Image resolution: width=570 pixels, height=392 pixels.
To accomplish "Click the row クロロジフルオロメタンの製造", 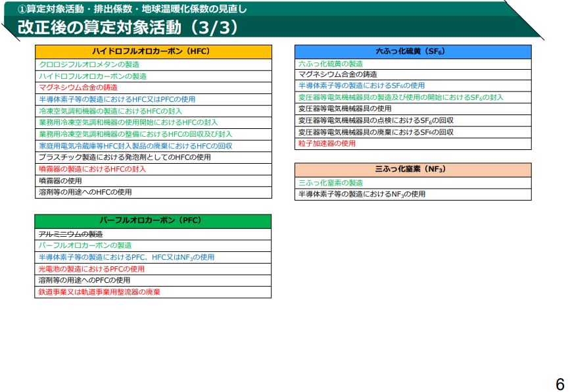I will 153,64.
